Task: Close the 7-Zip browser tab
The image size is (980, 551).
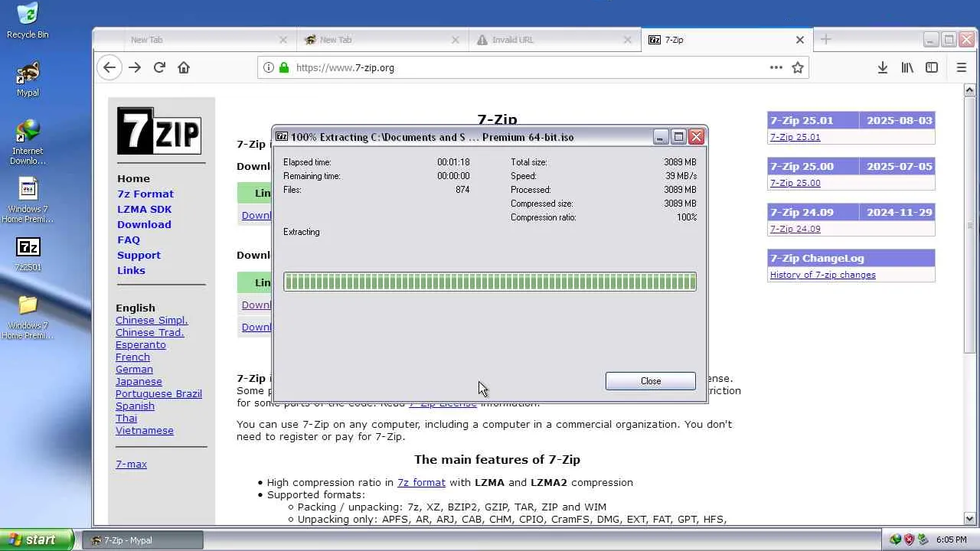Action: [x=800, y=40]
